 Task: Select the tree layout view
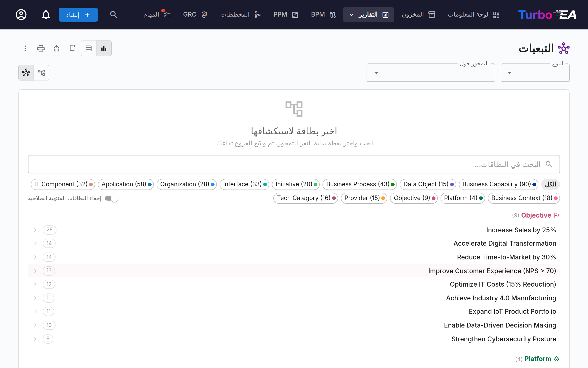41,72
